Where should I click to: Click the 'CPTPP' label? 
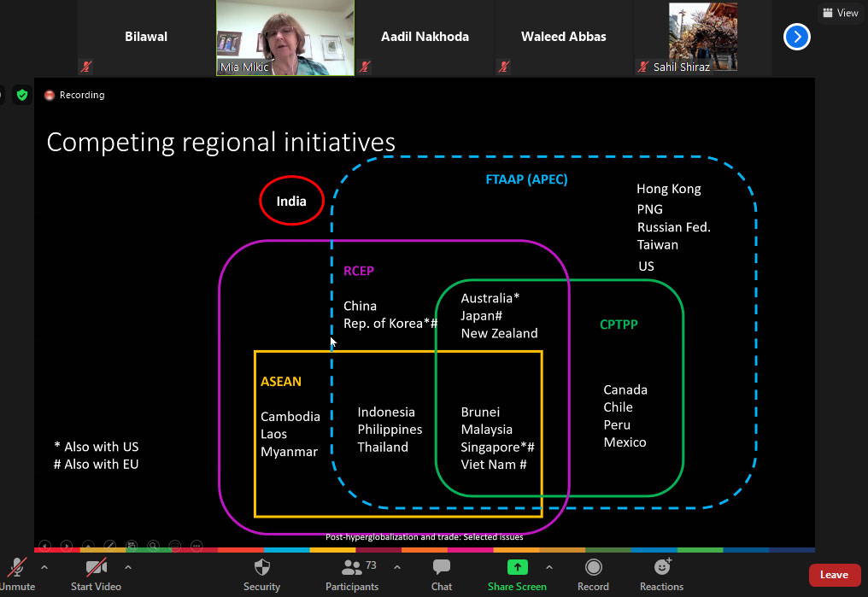(x=619, y=325)
